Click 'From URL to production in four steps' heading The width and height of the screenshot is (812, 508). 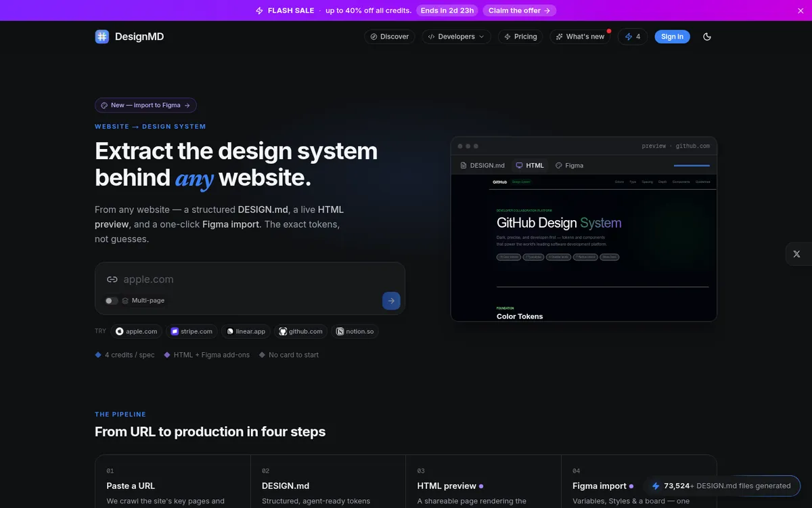click(210, 431)
